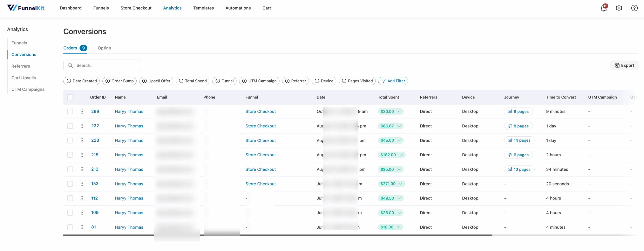Select checkbox for order 81
Viewport: 644px width, 251px height.
click(70, 227)
